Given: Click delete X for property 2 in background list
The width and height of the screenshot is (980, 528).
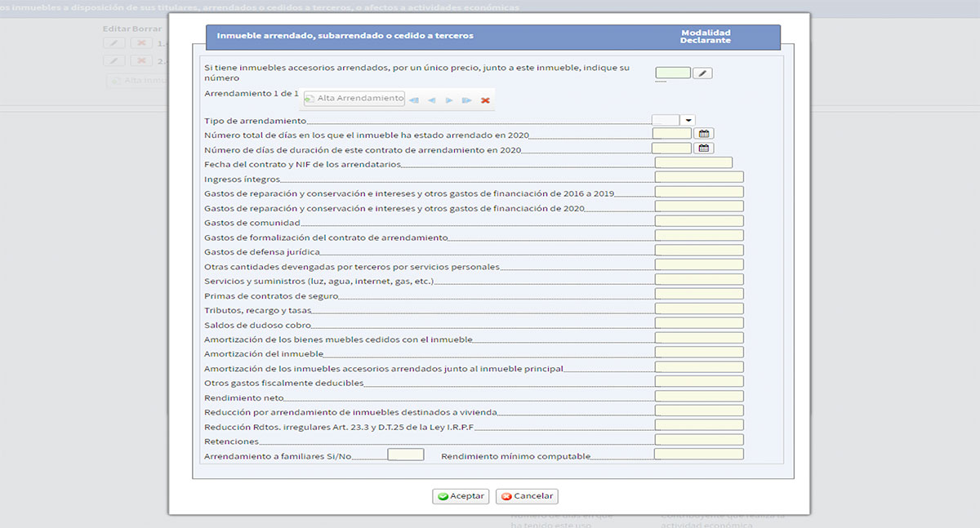Looking at the screenshot, I should click(x=141, y=61).
